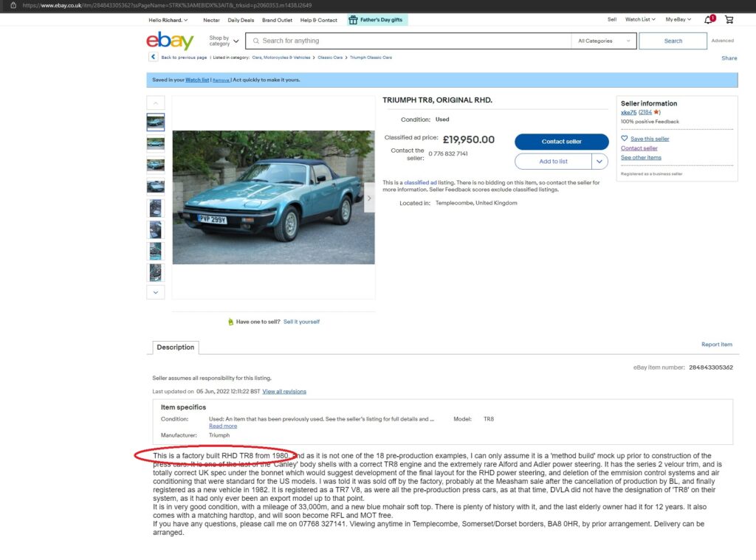Open the classified ad link

(x=420, y=183)
